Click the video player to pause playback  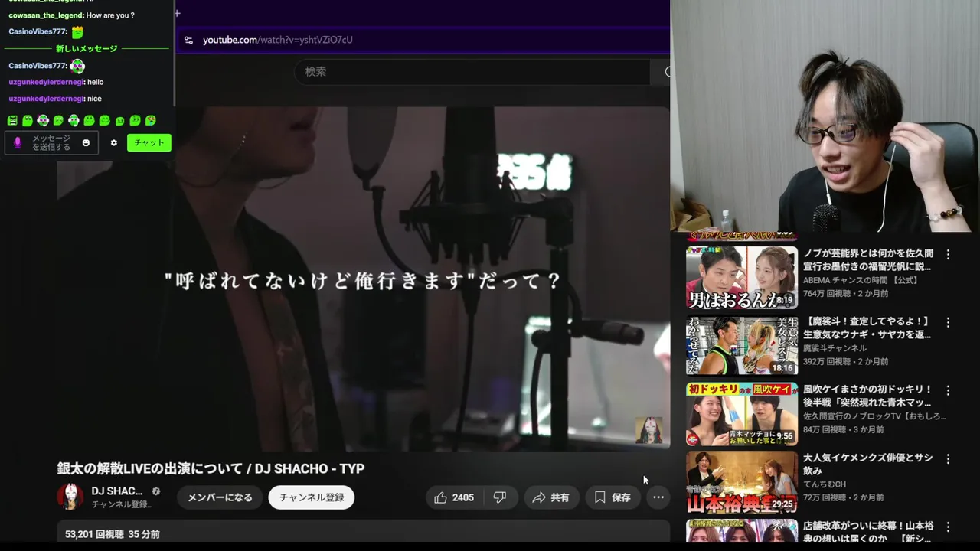pyautogui.click(x=364, y=279)
